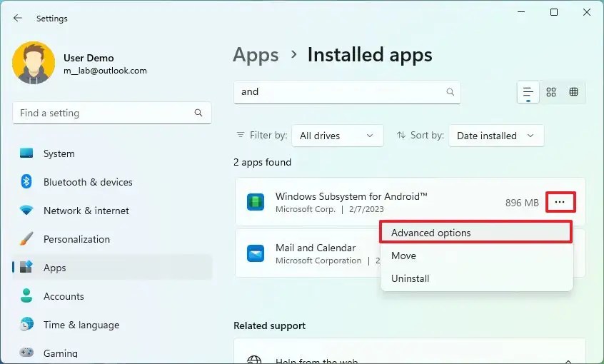The width and height of the screenshot is (604, 364).
Task: Select Apps in the sidebar
Action: pyautogui.click(x=112, y=268)
